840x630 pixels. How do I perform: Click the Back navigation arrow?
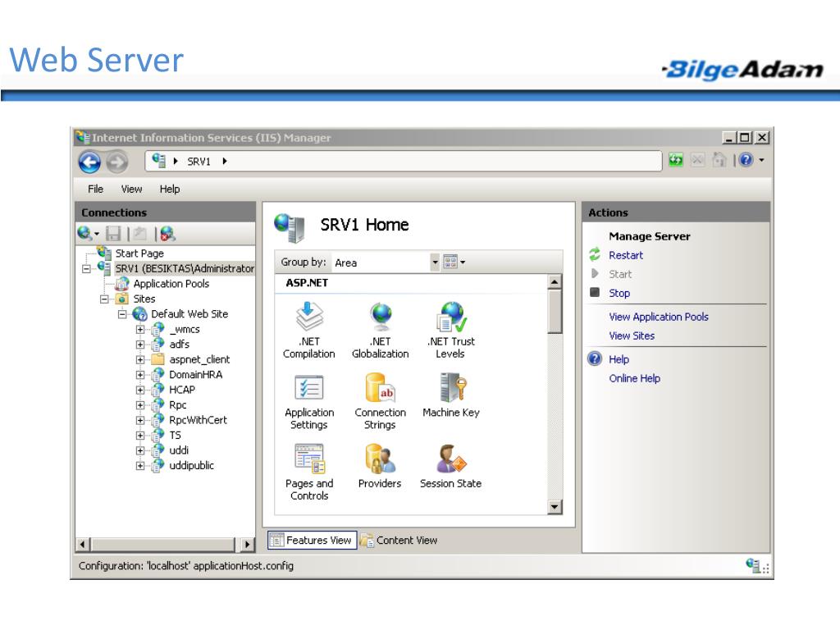[89, 162]
